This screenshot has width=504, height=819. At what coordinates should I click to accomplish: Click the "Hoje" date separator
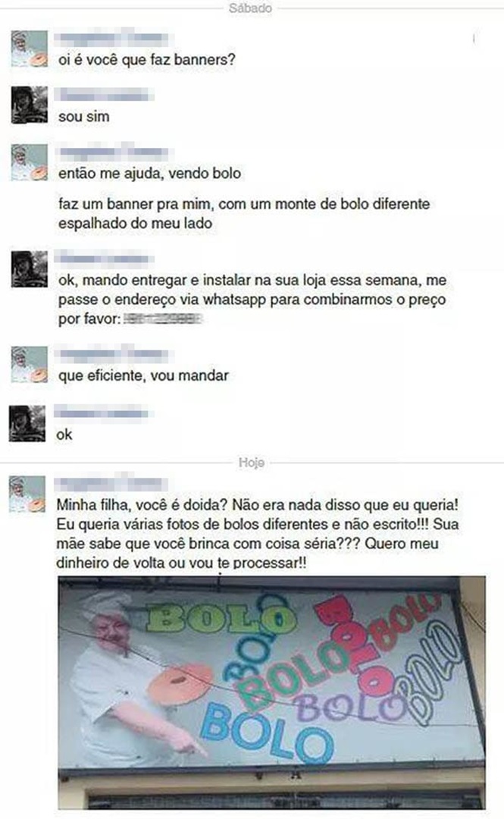[251, 463]
